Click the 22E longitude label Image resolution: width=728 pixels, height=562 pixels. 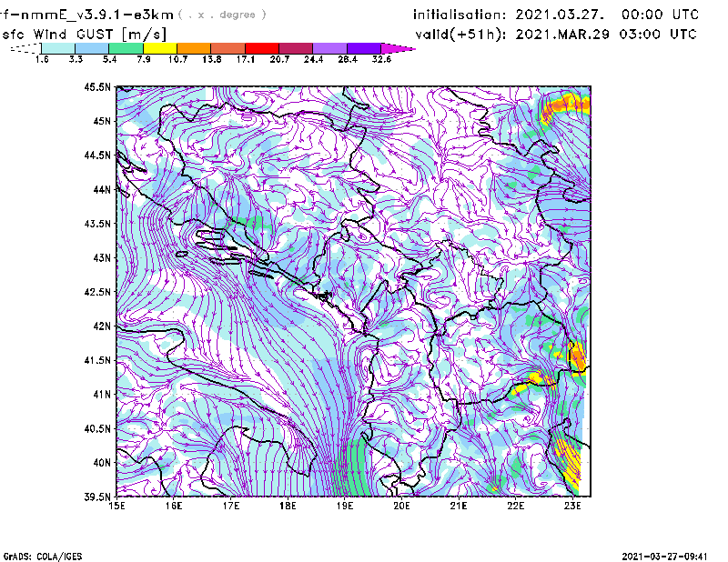click(x=515, y=506)
